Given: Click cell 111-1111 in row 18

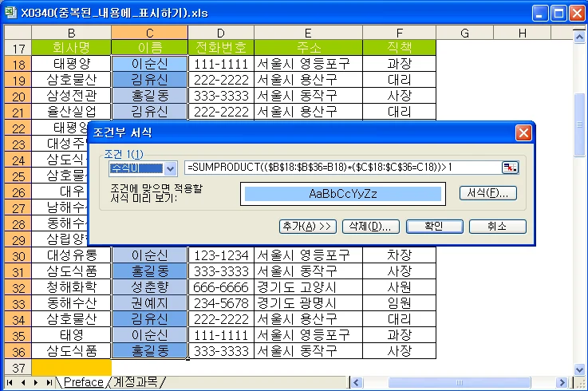Looking at the screenshot, I should (221, 64).
